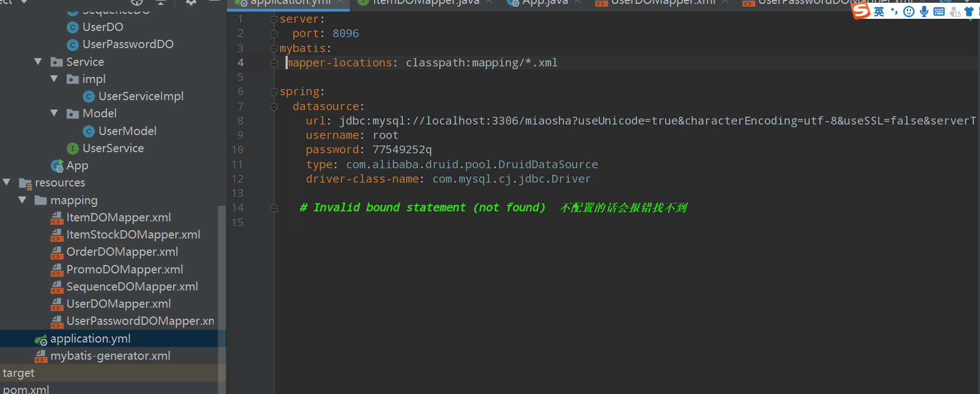Collapse the Service folder arrow
980x394 pixels.
[x=38, y=62]
